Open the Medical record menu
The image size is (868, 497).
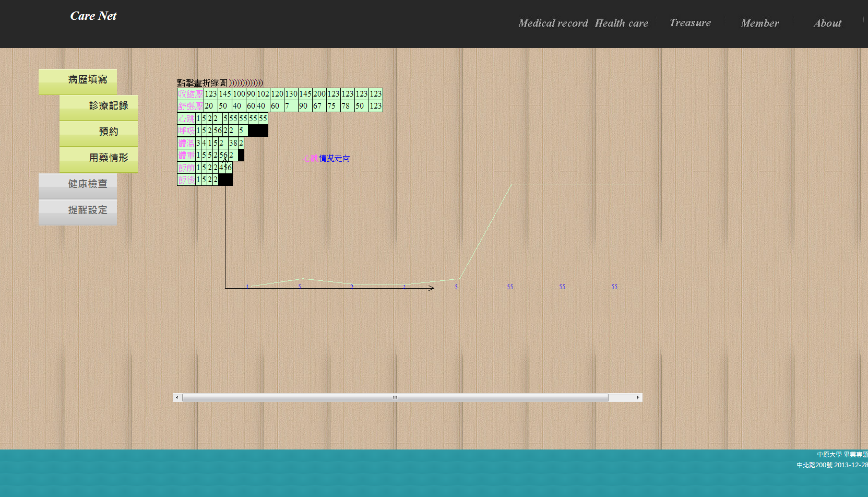[553, 23]
